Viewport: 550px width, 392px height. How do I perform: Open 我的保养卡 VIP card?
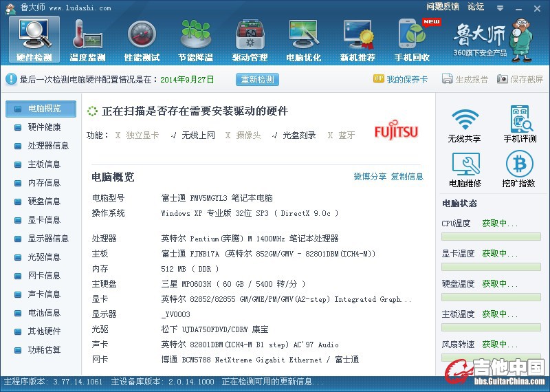coord(400,79)
